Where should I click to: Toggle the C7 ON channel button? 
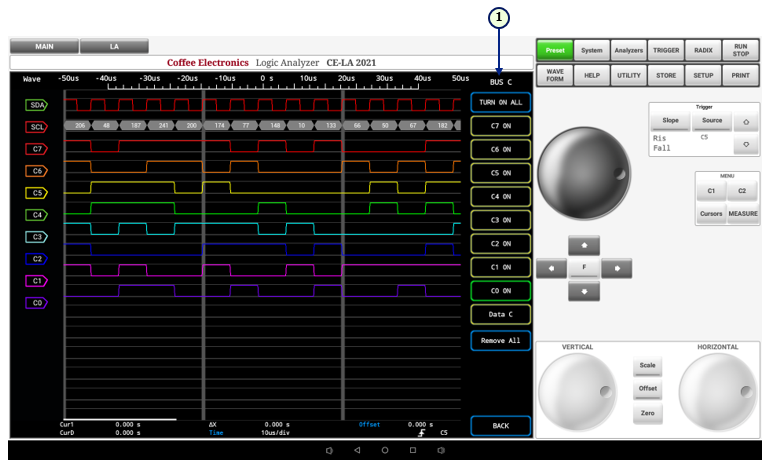500,126
